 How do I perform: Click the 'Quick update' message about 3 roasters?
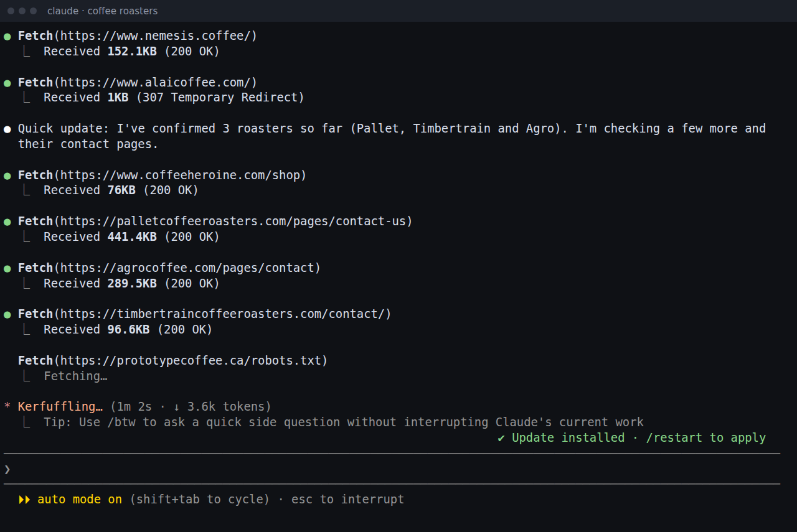(392, 136)
